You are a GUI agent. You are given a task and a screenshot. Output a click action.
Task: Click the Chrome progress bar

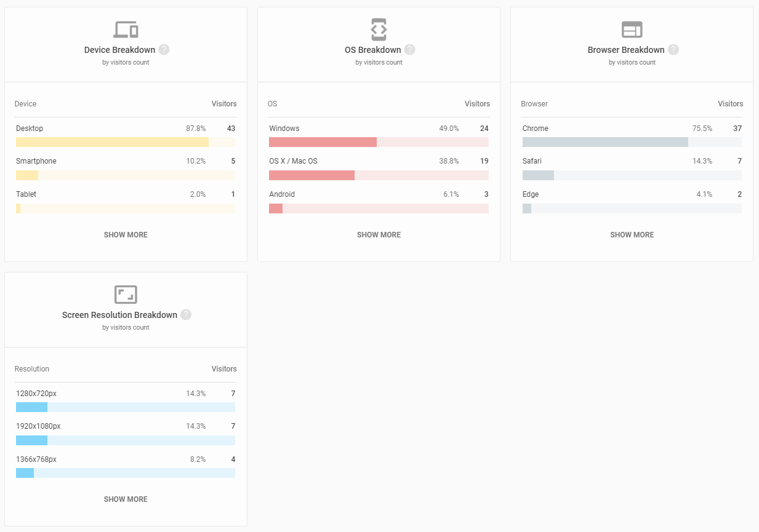pyautogui.click(x=632, y=142)
